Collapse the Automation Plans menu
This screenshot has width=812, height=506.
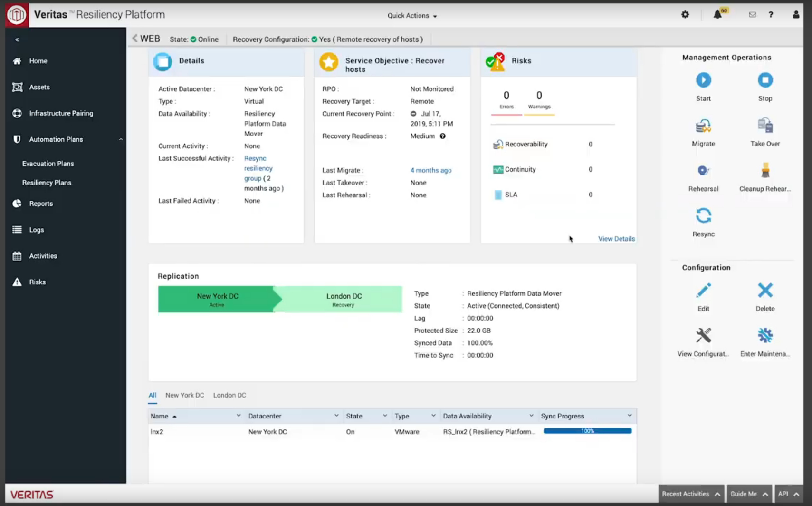121,139
